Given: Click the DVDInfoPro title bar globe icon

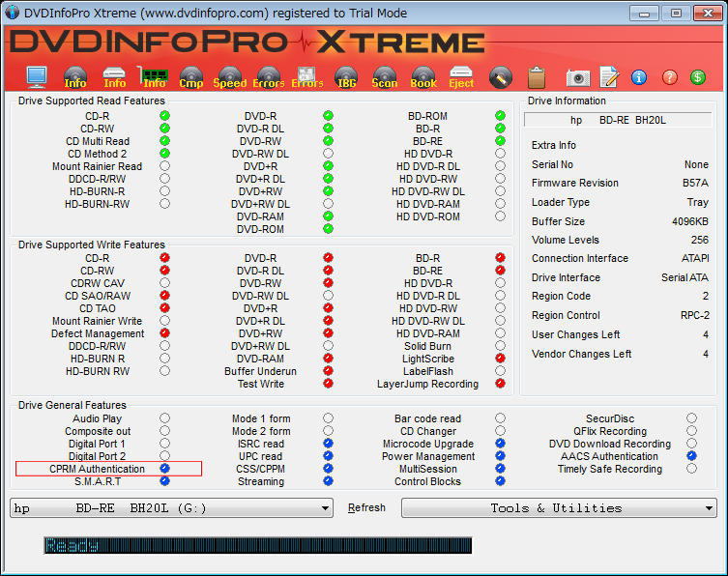Looking at the screenshot, I should pos(12,13).
